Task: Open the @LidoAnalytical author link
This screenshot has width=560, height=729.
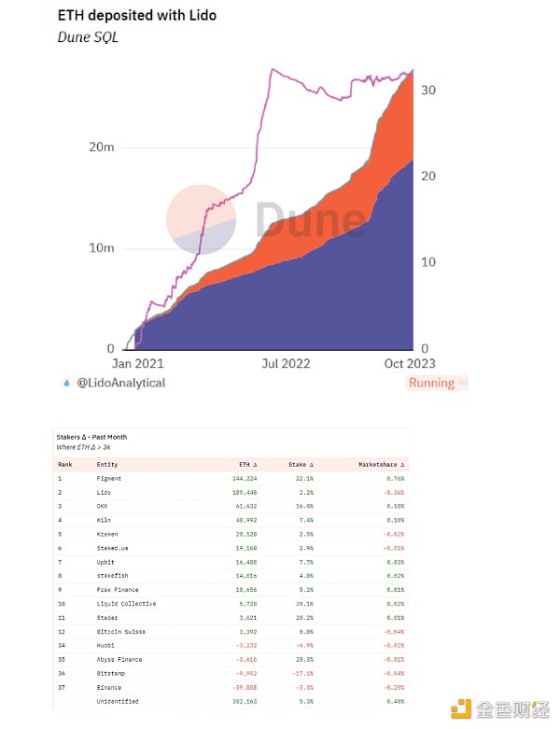Action: point(120,383)
